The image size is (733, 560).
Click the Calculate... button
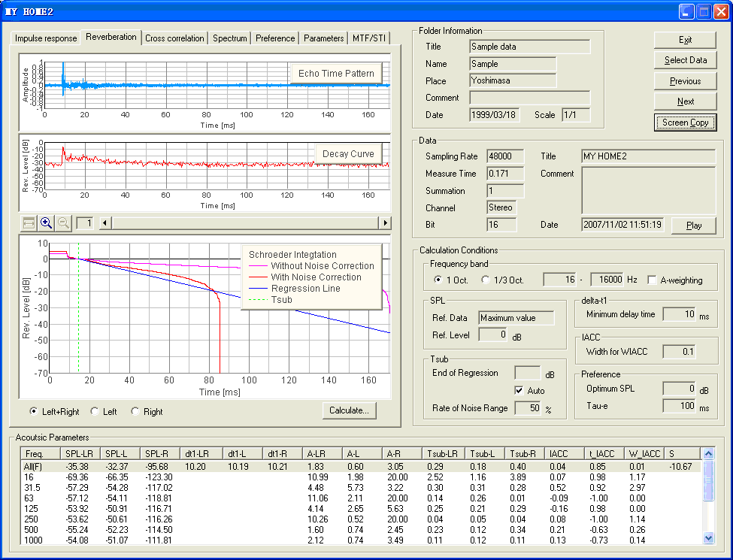point(349,410)
